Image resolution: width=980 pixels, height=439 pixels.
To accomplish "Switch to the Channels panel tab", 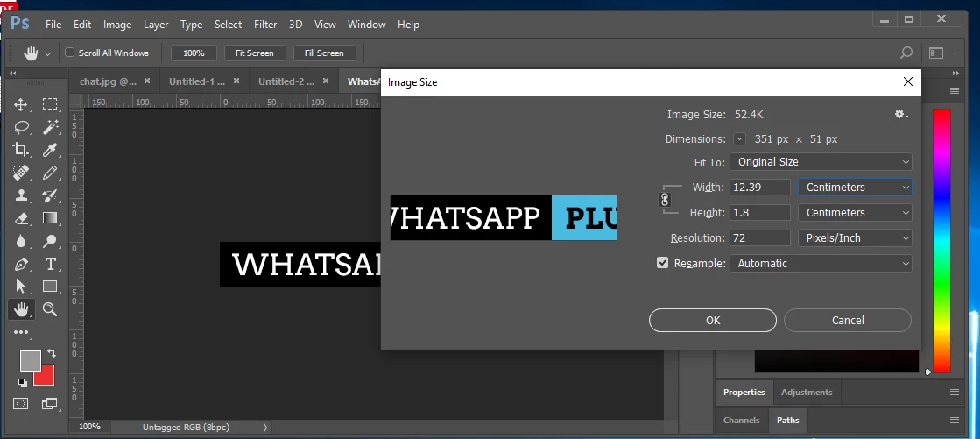I will tap(741, 421).
